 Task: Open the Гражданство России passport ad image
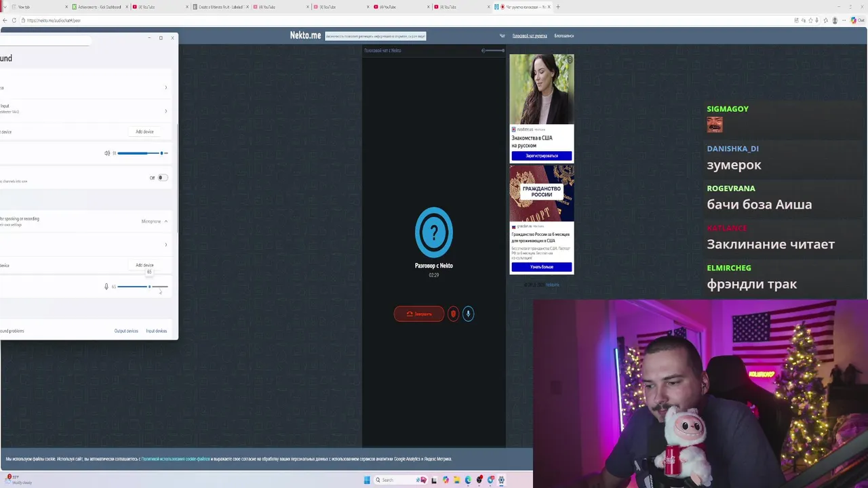tap(542, 193)
